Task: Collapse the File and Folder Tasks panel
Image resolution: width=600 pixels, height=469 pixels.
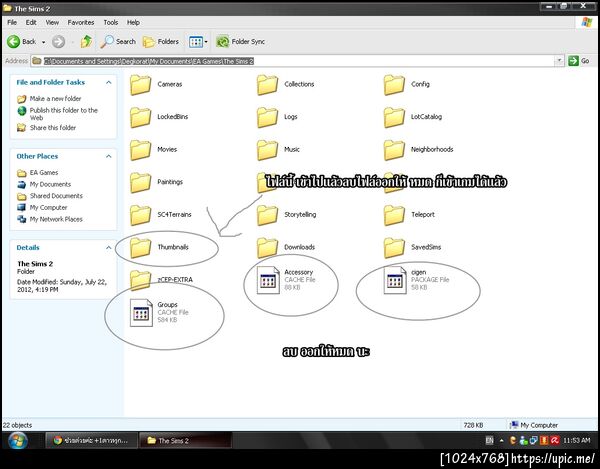Action: point(109,82)
